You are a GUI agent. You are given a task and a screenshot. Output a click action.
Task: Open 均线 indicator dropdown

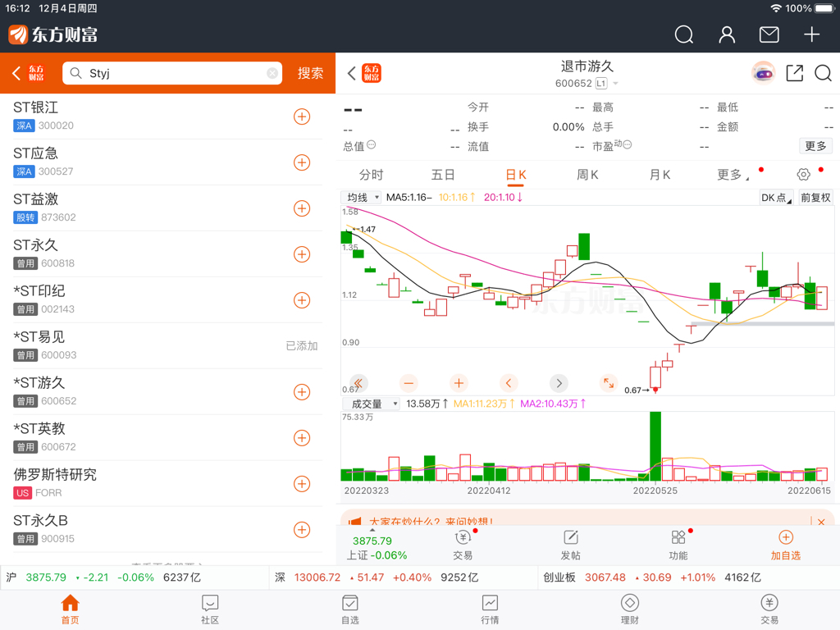362,198
